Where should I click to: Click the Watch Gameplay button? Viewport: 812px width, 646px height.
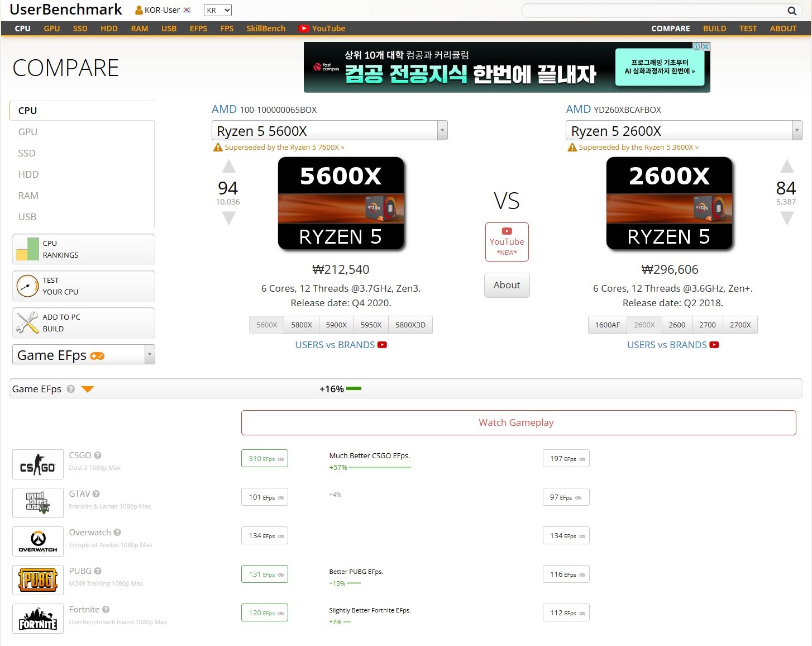[519, 422]
